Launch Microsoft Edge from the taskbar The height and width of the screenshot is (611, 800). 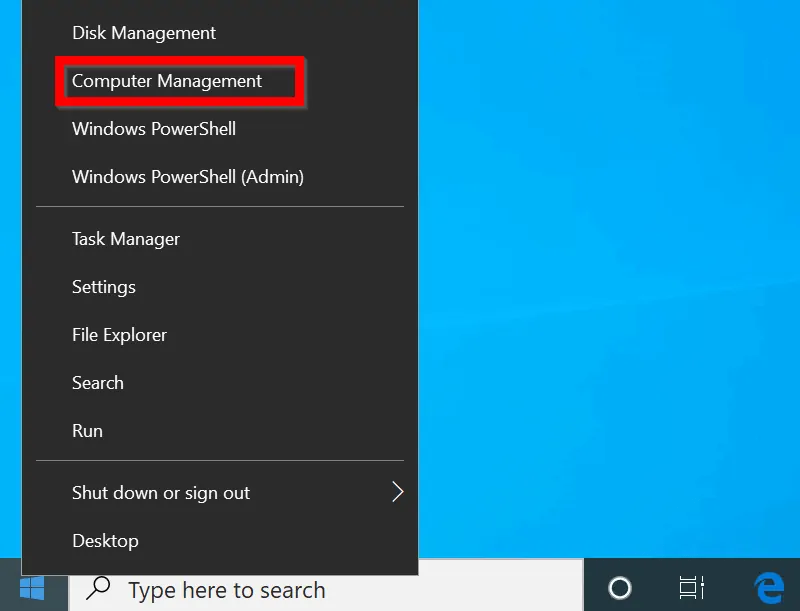[767, 588]
